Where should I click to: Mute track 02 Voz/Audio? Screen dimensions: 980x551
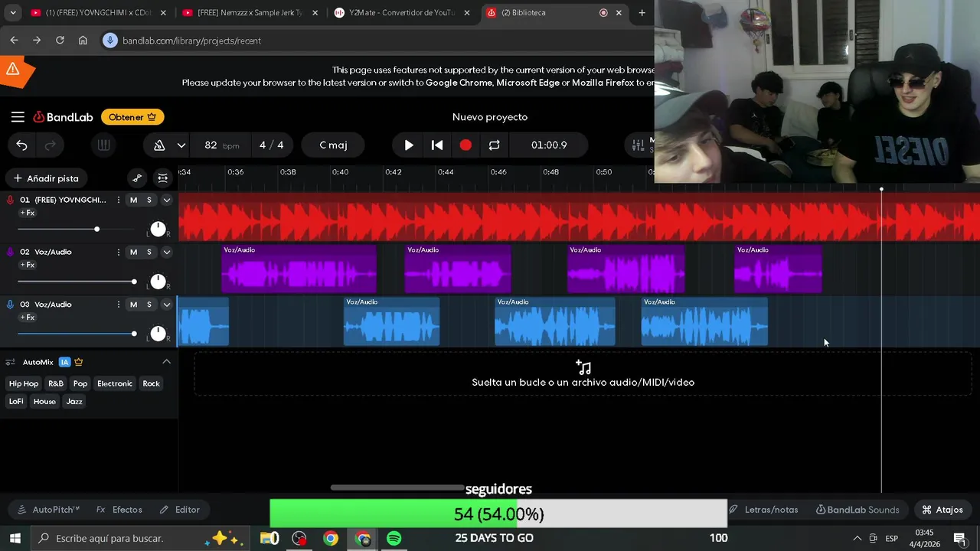tap(133, 252)
